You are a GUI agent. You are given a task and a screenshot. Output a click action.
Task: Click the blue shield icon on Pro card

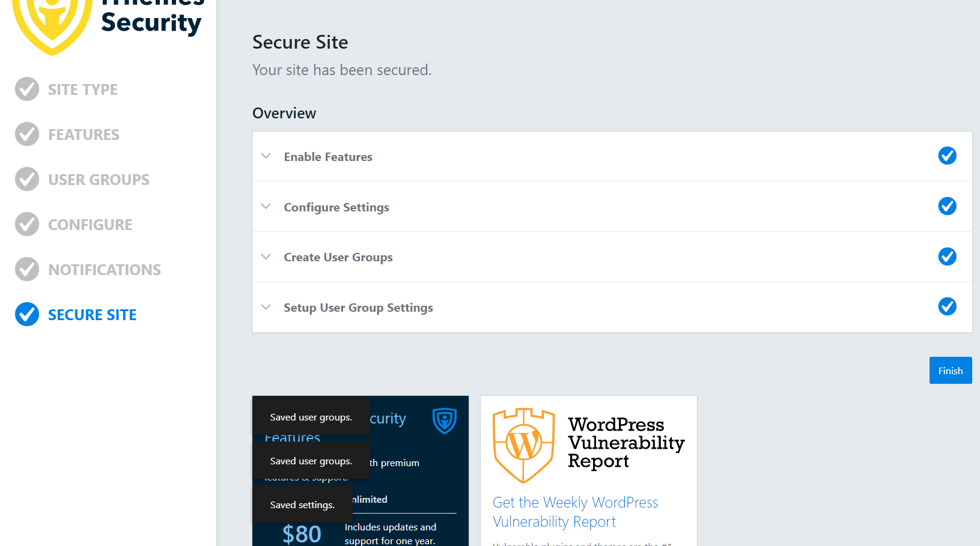[x=445, y=420]
